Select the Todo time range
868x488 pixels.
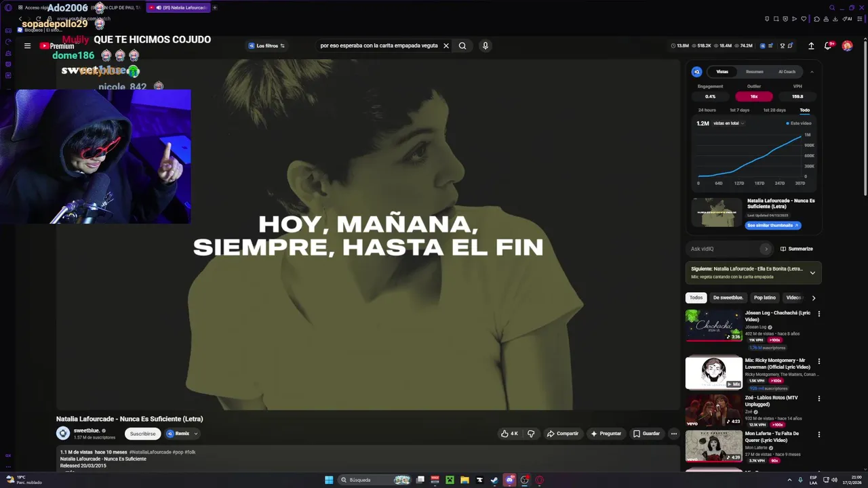pyautogui.click(x=805, y=110)
